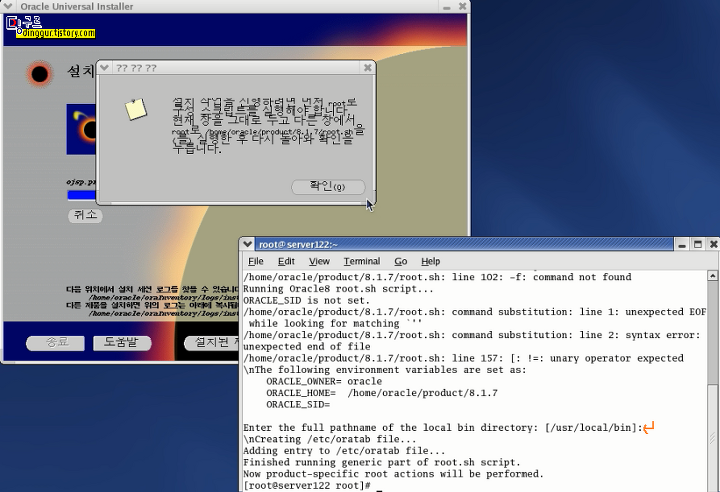Click the 설치된 제품 installed products button
This screenshot has width=720, height=492.
(x=212, y=343)
